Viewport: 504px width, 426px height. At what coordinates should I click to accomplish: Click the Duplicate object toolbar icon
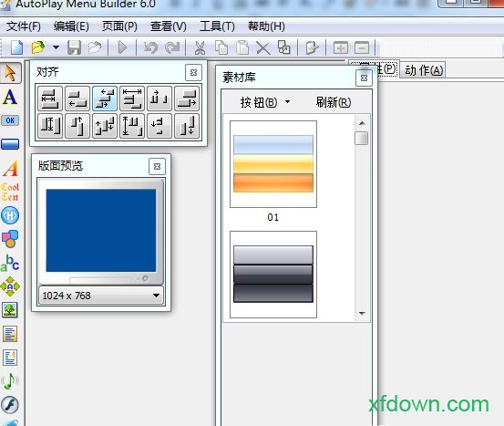tap(284, 47)
